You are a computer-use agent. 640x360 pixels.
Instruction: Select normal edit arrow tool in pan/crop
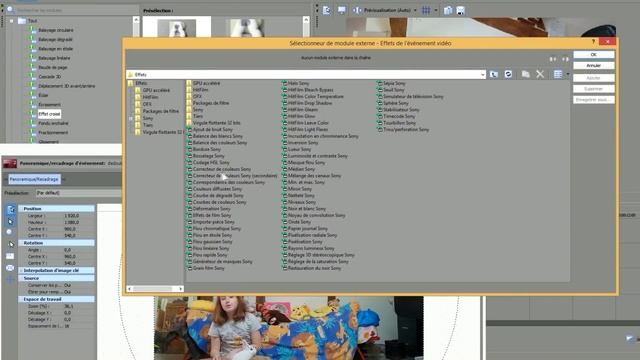(10, 222)
